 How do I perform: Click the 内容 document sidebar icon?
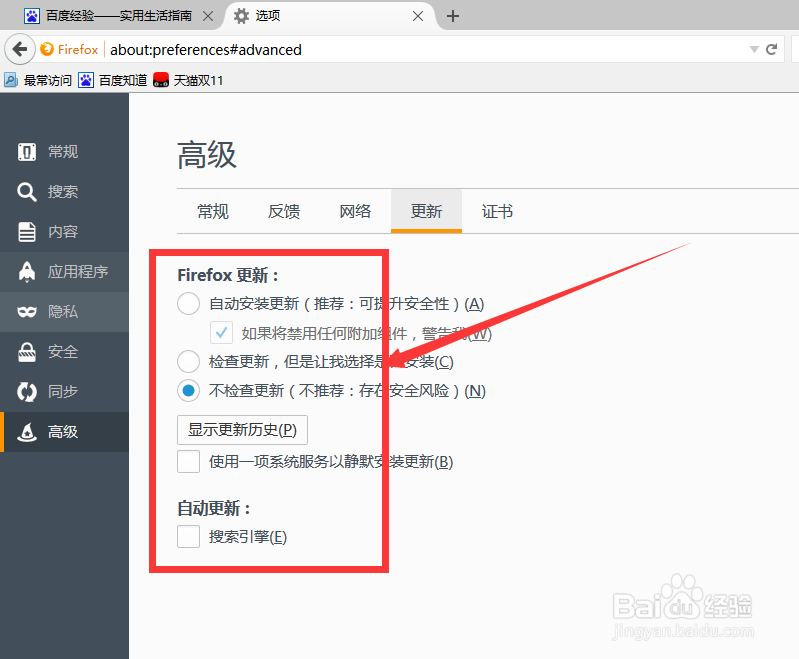coord(27,231)
